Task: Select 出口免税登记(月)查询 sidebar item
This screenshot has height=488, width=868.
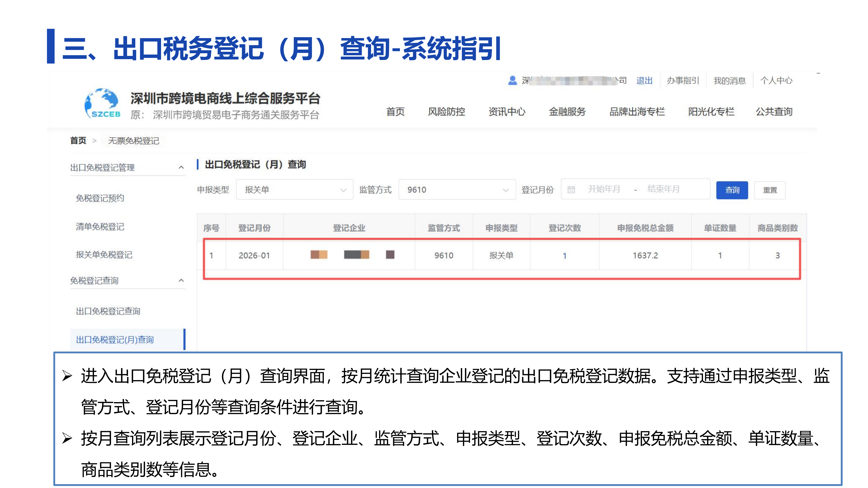Action: tap(115, 339)
